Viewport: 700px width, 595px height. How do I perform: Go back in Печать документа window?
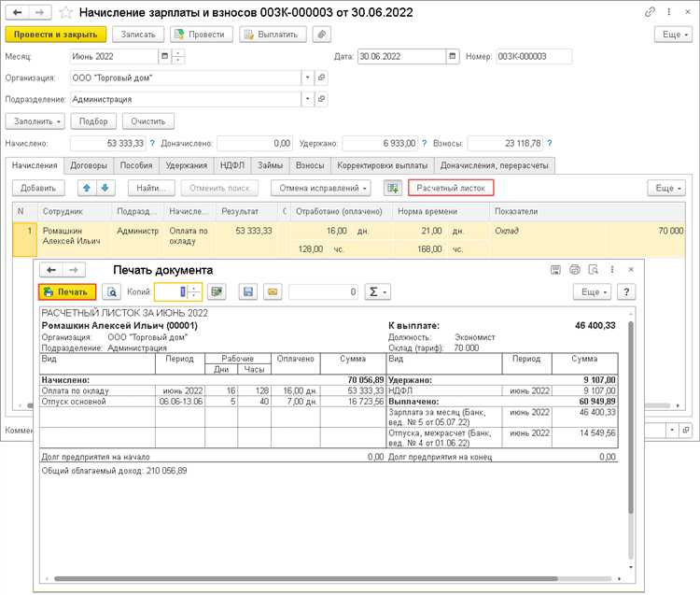coord(51,270)
